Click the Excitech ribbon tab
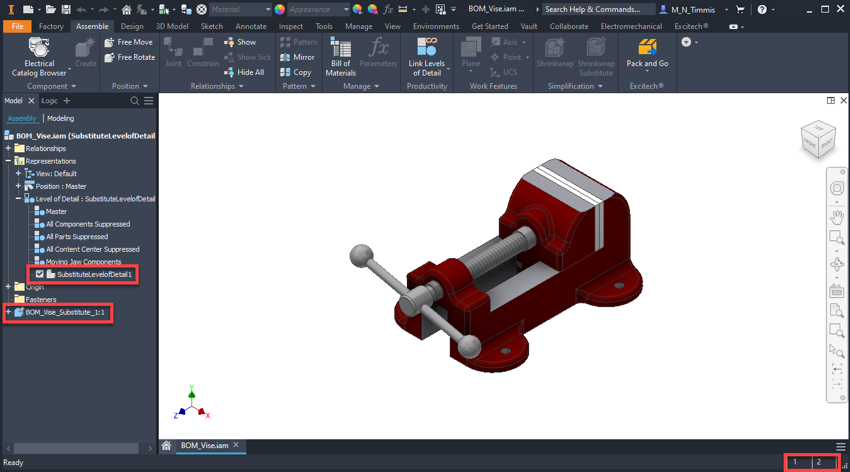Viewport: 850px width, 472px height. click(691, 26)
